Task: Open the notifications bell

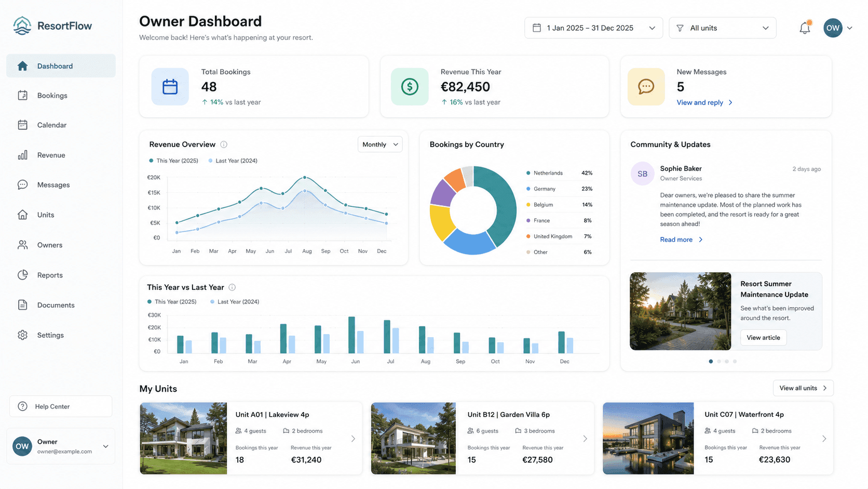Action: (x=805, y=28)
